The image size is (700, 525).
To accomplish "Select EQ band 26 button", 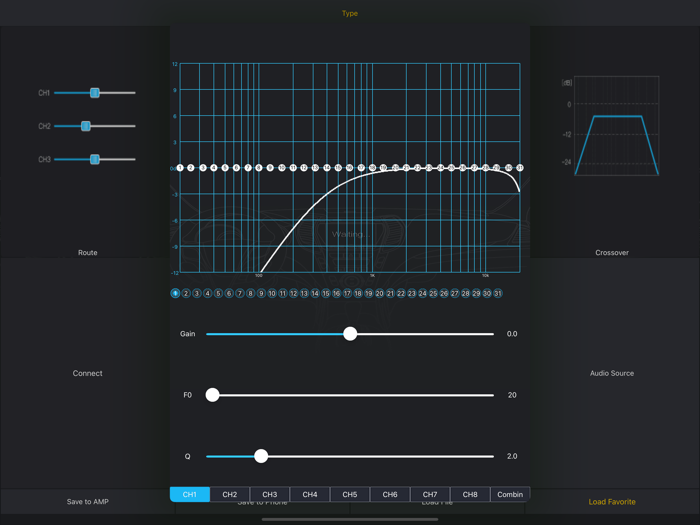I will tap(444, 293).
